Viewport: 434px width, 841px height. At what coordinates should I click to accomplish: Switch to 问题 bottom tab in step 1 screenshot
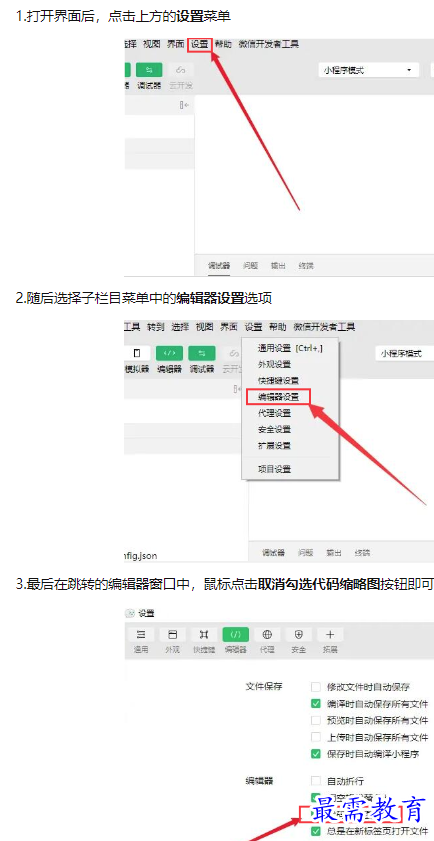pyautogui.click(x=250, y=265)
